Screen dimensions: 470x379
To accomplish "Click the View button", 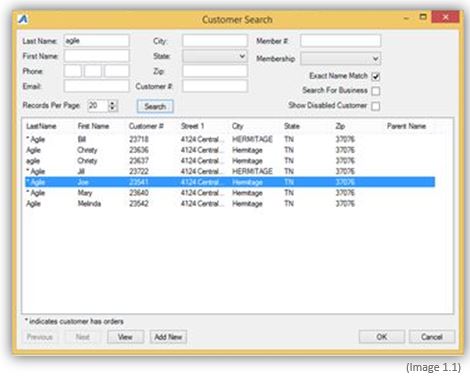I will coord(125,337).
